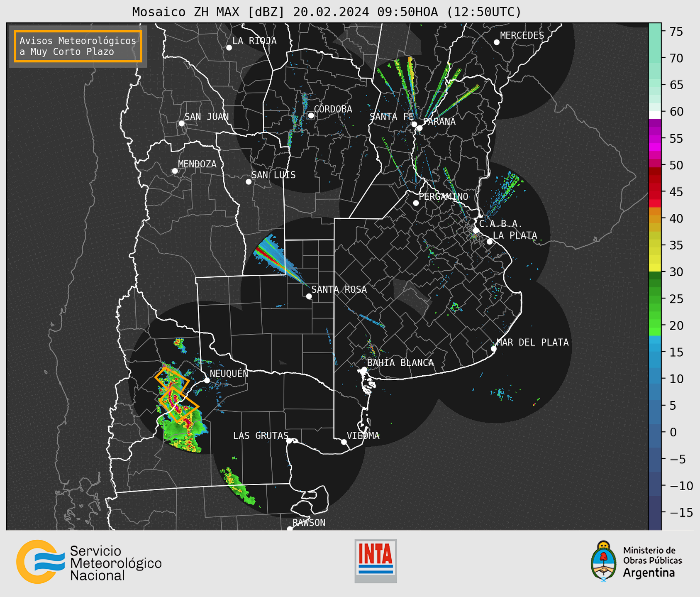
Task: Click the Neuquén city marker dot
Action: pyautogui.click(x=207, y=380)
